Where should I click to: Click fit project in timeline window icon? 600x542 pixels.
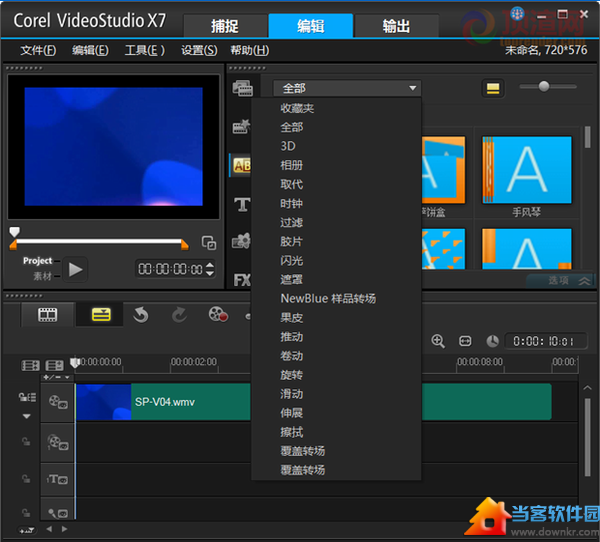(465, 341)
